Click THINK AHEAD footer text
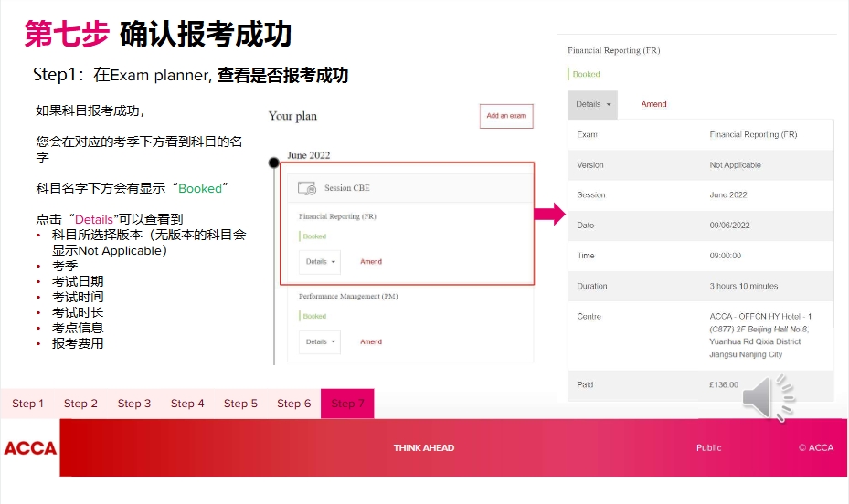849x504 pixels. [424, 447]
